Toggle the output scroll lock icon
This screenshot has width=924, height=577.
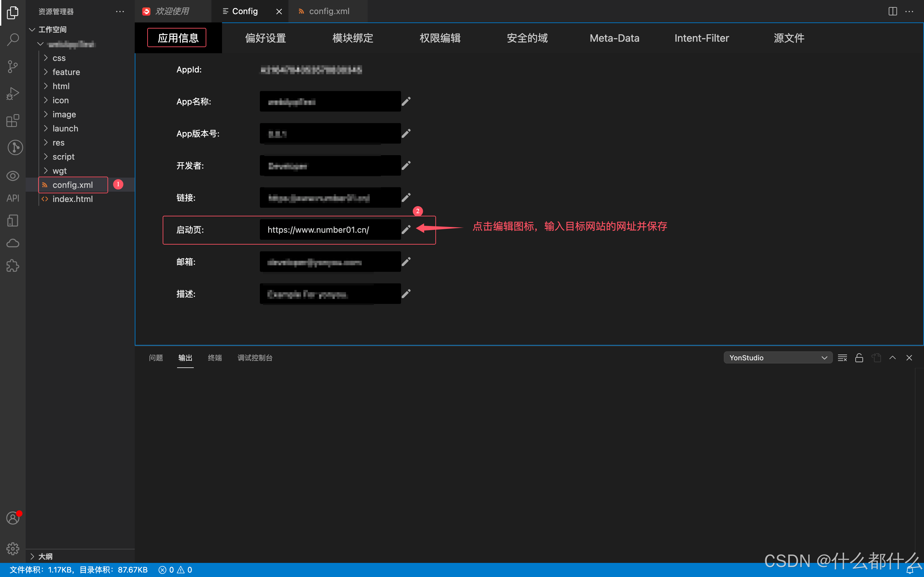click(859, 357)
